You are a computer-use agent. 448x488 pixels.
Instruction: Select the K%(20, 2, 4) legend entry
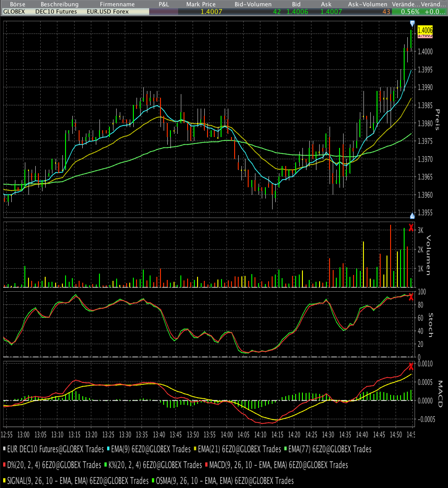coord(153,465)
